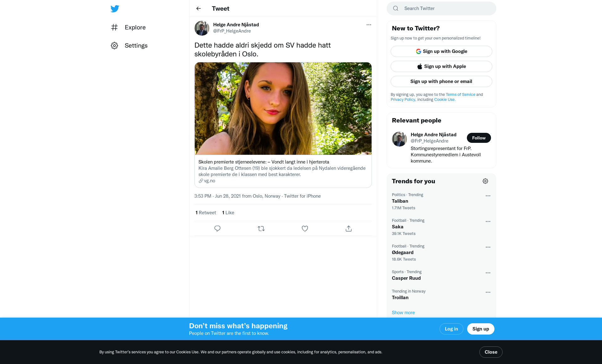Sign up with Apple
Image resolution: width=602 pixels, height=364 pixels.
(441, 66)
